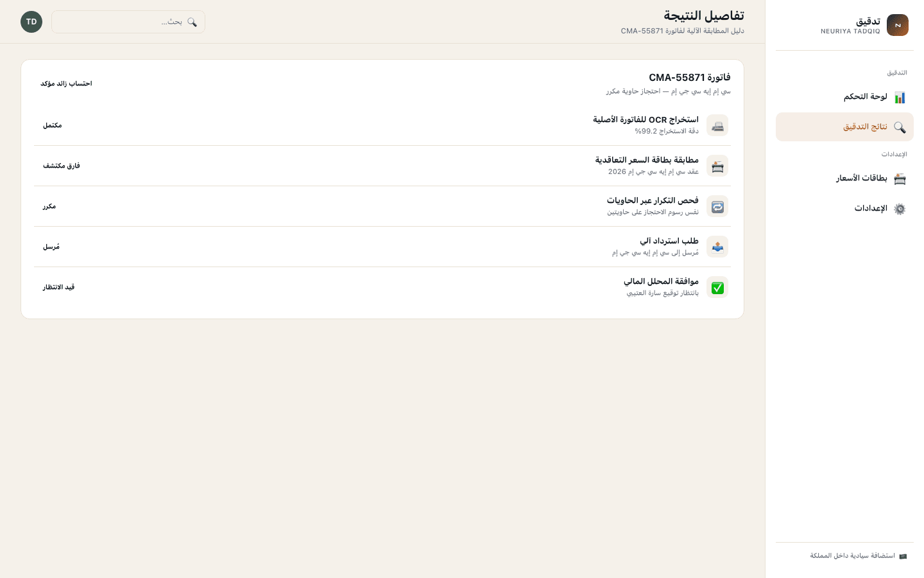Click the نفس رسوم الاحتجاز على حاويتين subtitle

[x=653, y=212]
